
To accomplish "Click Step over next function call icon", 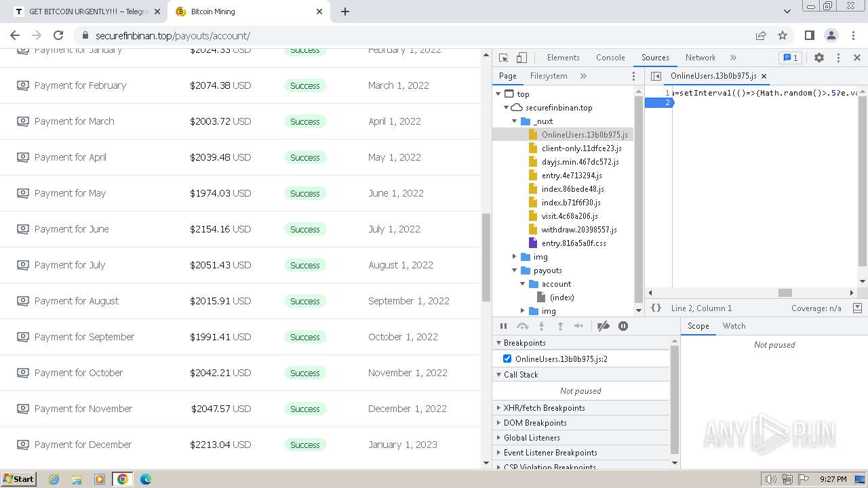I will coord(522,326).
